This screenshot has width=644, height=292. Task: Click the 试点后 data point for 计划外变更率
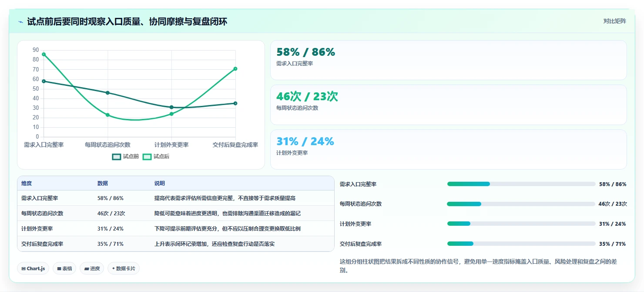tap(171, 114)
